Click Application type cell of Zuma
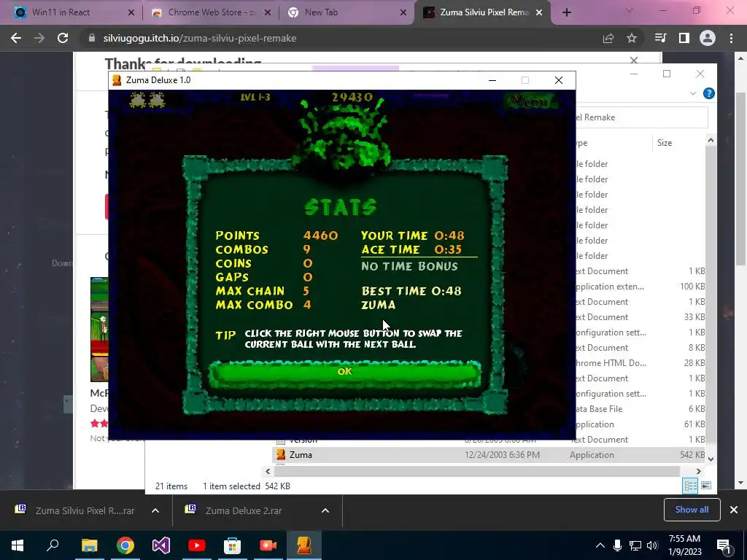The height and width of the screenshot is (560, 747). point(592,455)
